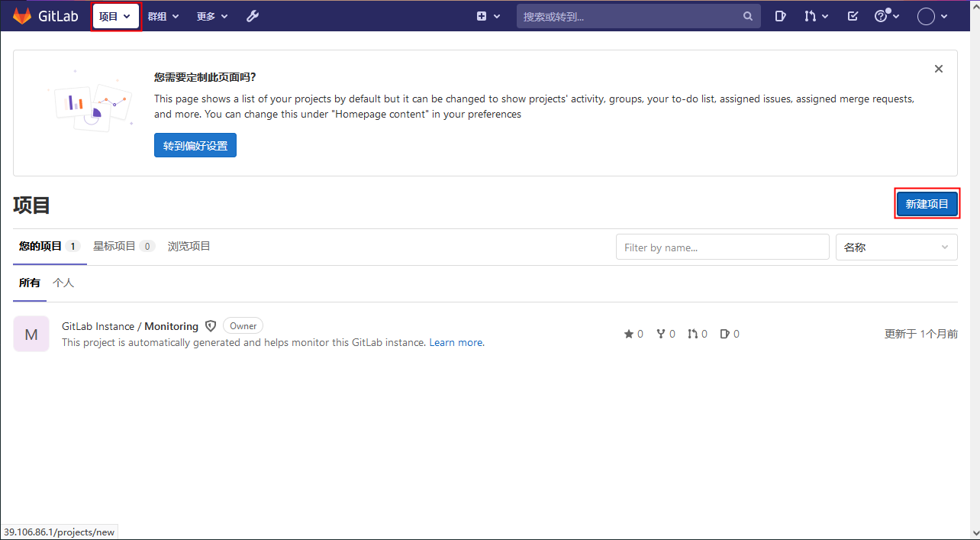Click the Monitoring project avatar M

click(x=31, y=334)
